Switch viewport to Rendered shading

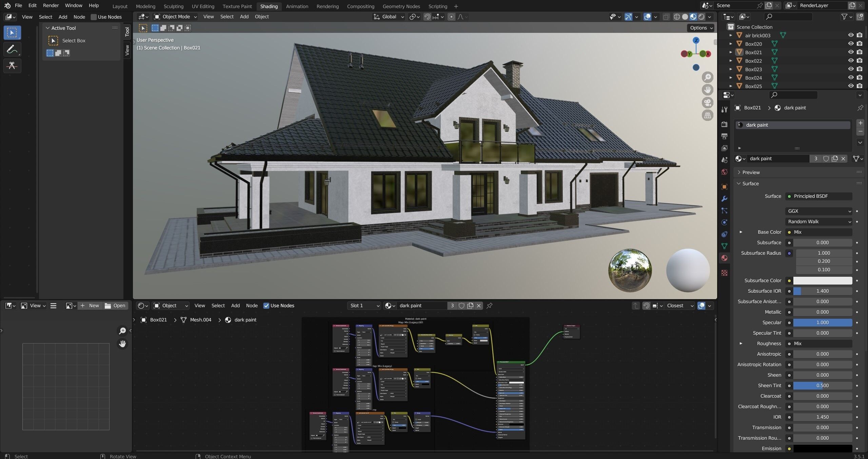coord(702,17)
